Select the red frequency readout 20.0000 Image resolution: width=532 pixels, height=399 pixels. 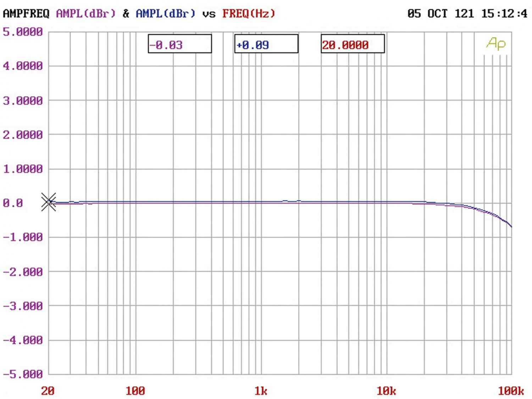[353, 44]
